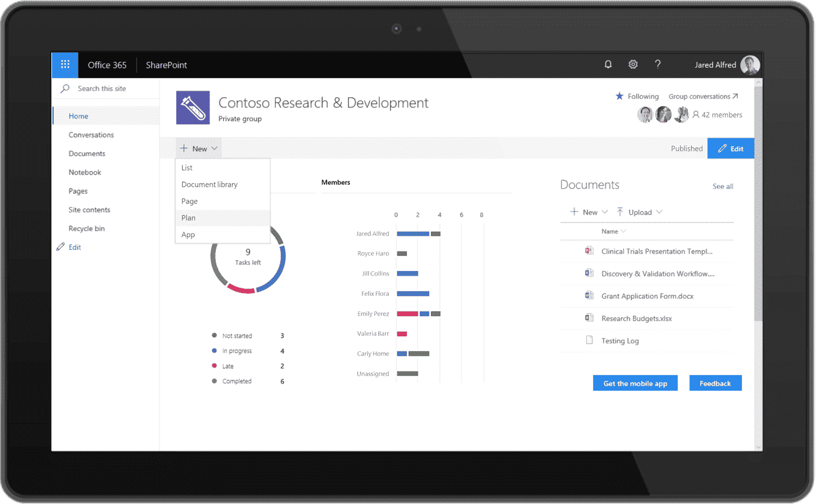Open Grant Application Form.docx
817x504 pixels.
point(647,296)
